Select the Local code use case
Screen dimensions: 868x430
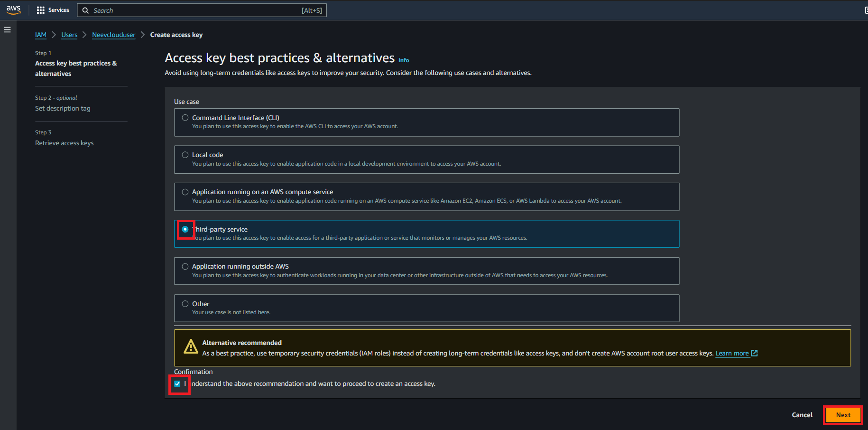pyautogui.click(x=185, y=155)
